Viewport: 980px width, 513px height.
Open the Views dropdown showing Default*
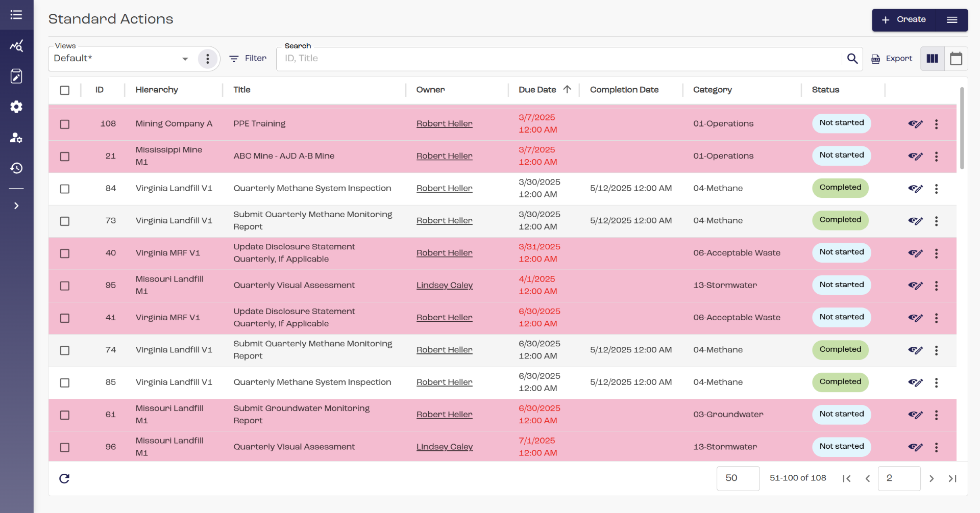[121, 59]
